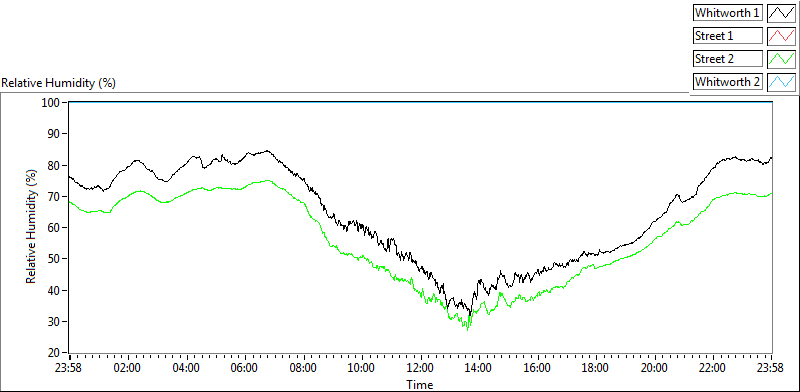Image resolution: width=800 pixels, height=392 pixels.
Task: Click the 90 y-axis scale marker
Action: (x=55, y=134)
